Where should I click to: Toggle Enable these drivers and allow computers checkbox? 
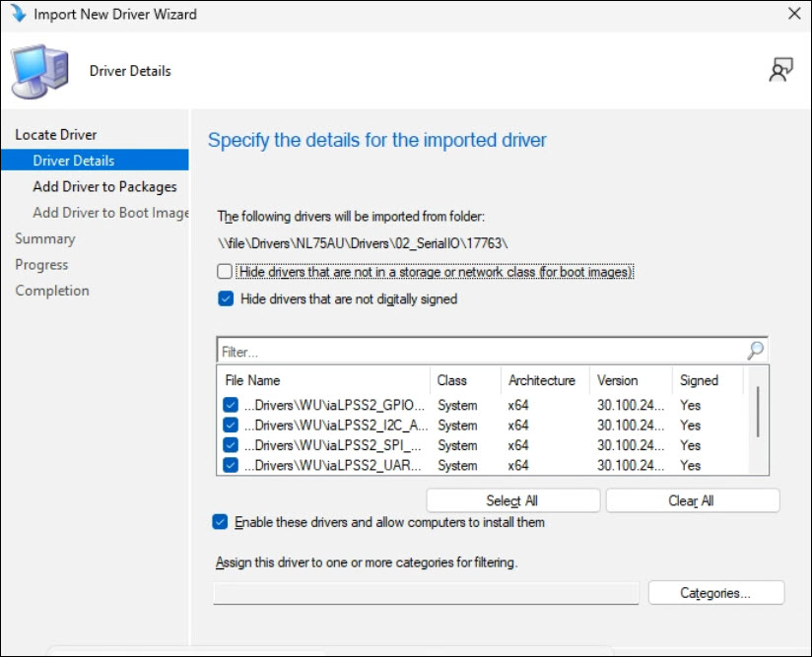[220, 522]
